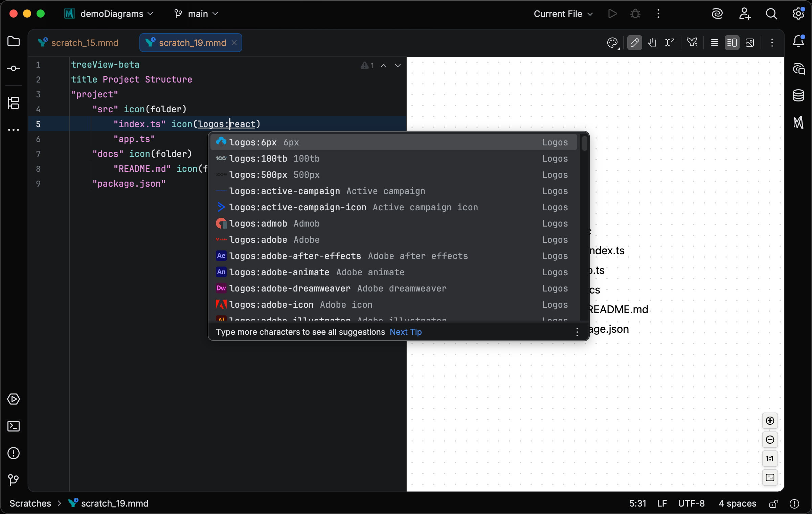812x514 pixels.
Task: Click the Next Tip link
Action: coord(406,332)
